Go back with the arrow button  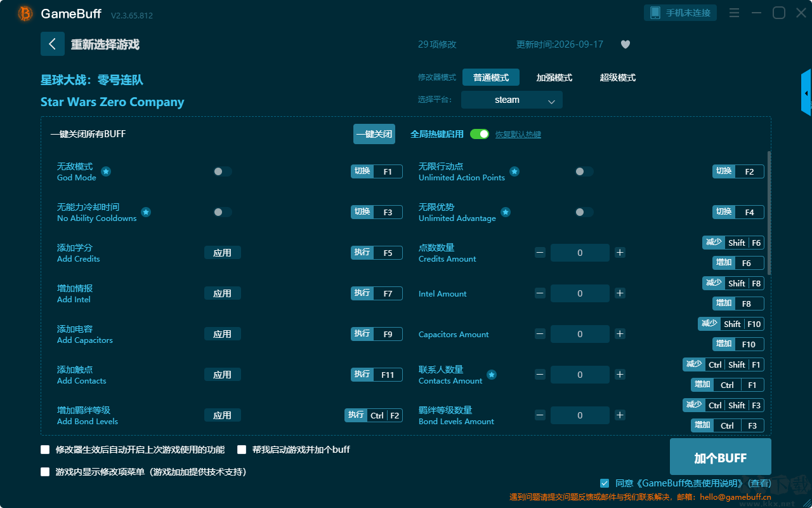pyautogui.click(x=53, y=44)
